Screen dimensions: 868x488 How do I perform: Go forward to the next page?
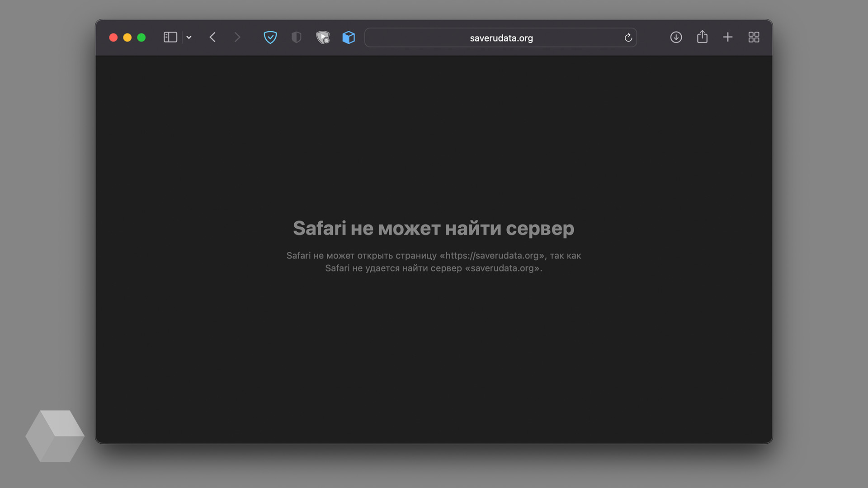237,38
